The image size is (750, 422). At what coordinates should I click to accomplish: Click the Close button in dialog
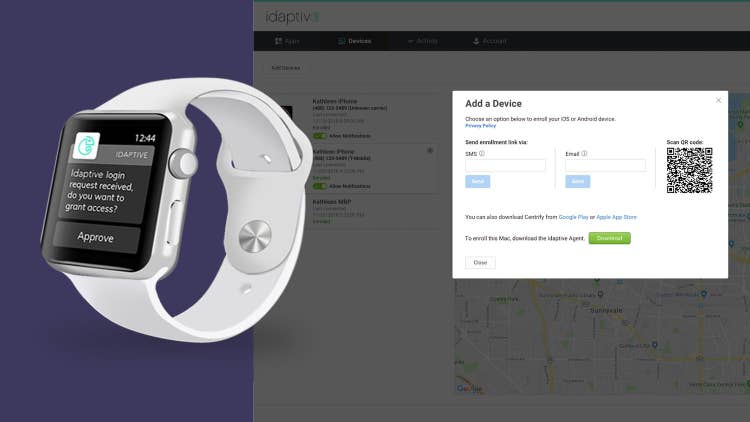pos(480,263)
